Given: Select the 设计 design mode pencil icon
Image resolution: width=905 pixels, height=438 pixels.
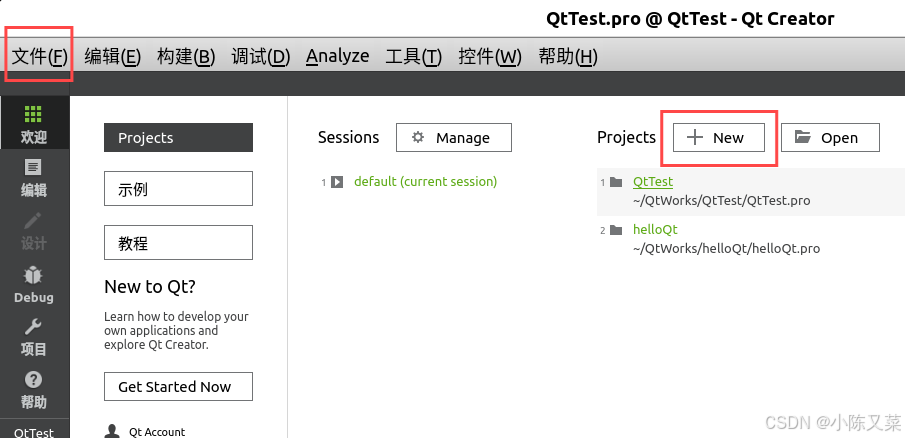Looking at the screenshot, I should click(x=33, y=220).
